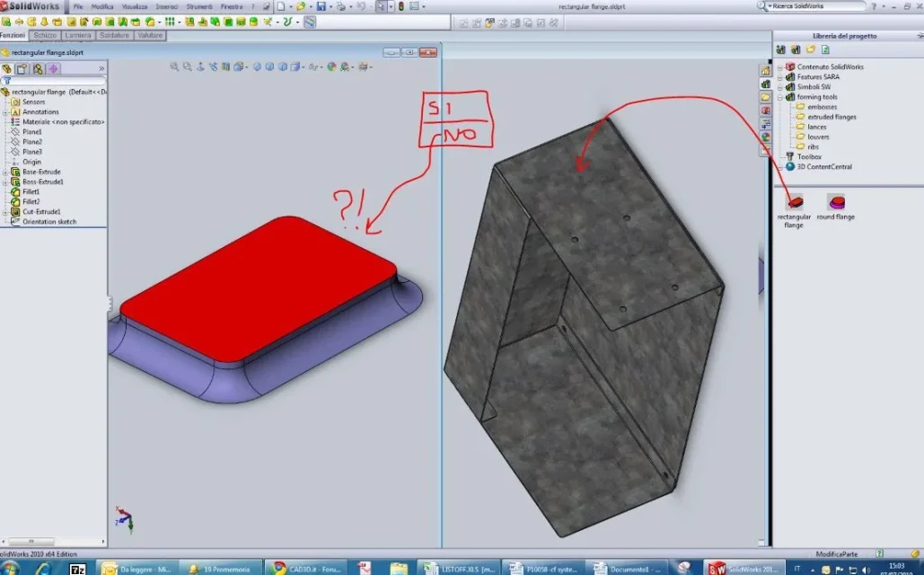This screenshot has width=924, height=575.
Task: Open the SolidWorks Resources task pane tab
Action: (x=765, y=71)
